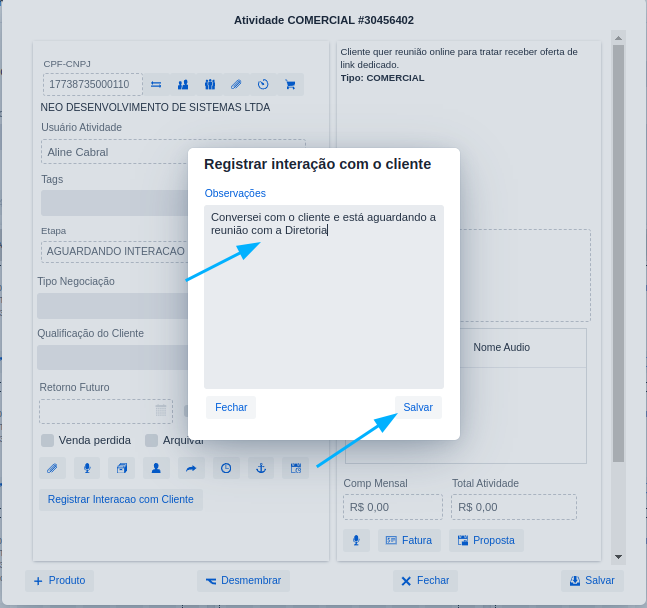The image size is (647, 608).
Task: Click the cart icon beside CPF-CNPJ
Action: click(x=290, y=85)
